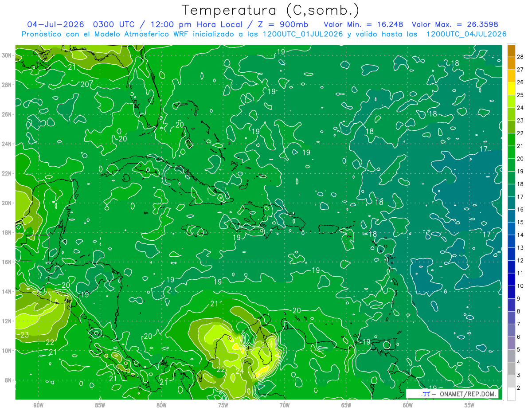Click the 90W longitude axis label
This screenshot has height=411, width=532.
point(39,405)
